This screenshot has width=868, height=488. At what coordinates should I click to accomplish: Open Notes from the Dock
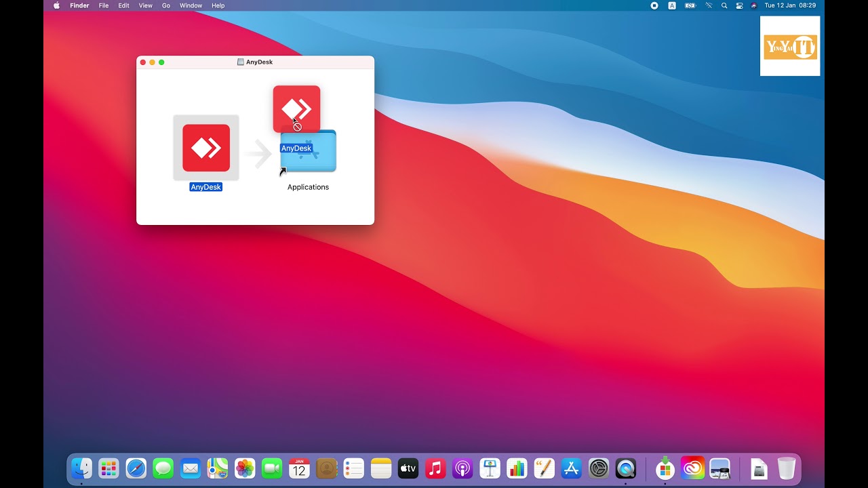[x=381, y=468]
